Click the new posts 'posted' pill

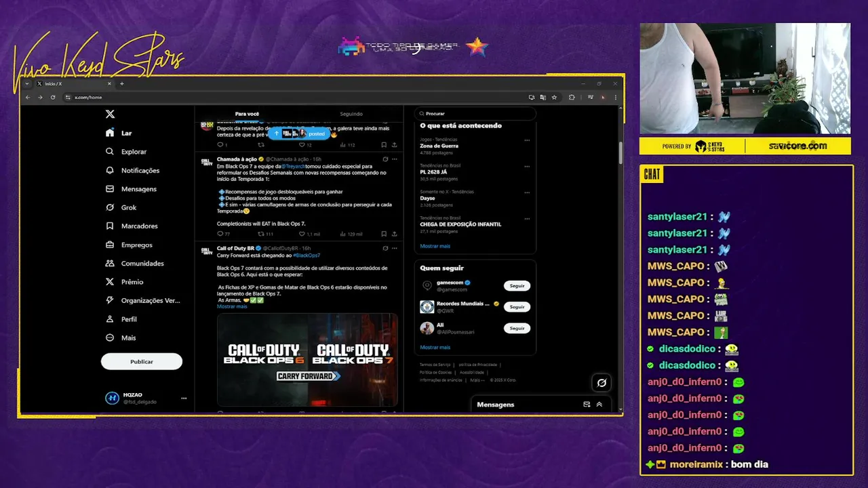(x=299, y=134)
